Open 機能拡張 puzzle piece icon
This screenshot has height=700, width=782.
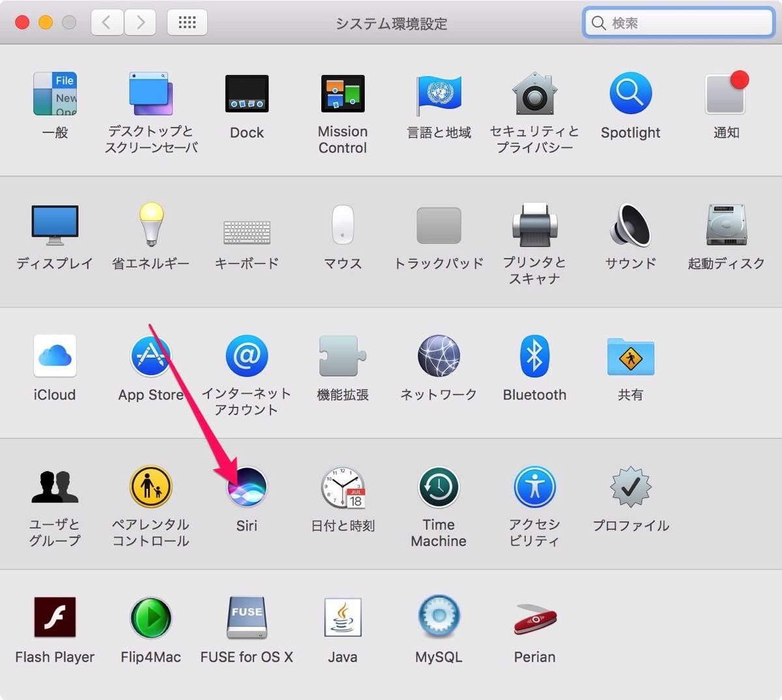click(x=343, y=356)
